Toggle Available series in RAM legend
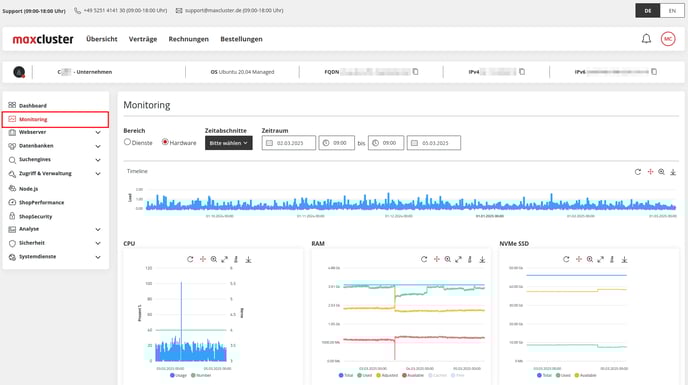Image resolution: width=688 pixels, height=385 pixels. coord(413,375)
